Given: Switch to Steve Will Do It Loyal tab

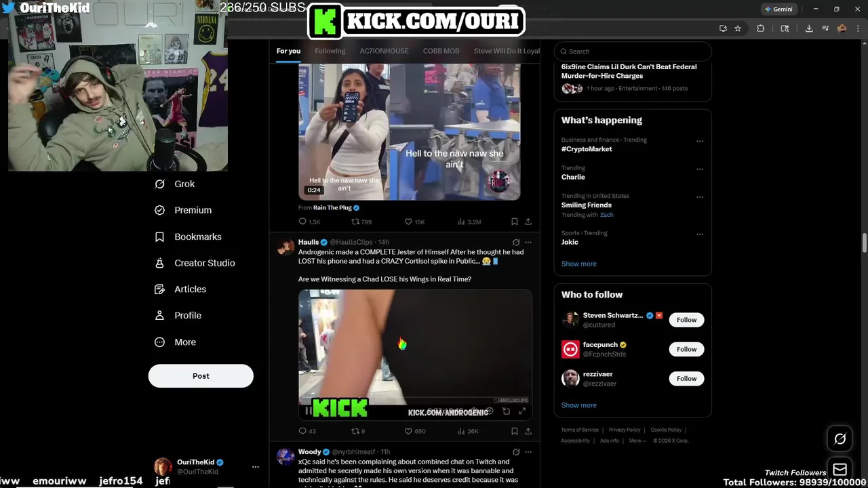Looking at the screenshot, I should coord(507,51).
